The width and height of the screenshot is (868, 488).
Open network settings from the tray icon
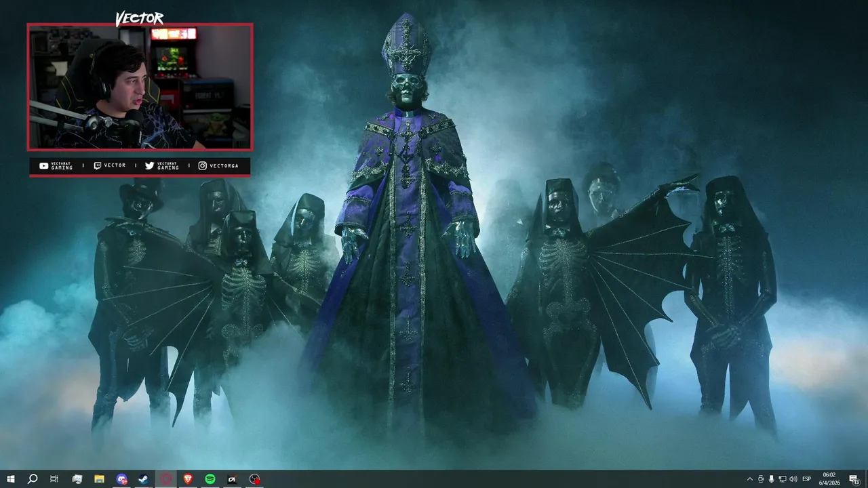tap(783, 479)
